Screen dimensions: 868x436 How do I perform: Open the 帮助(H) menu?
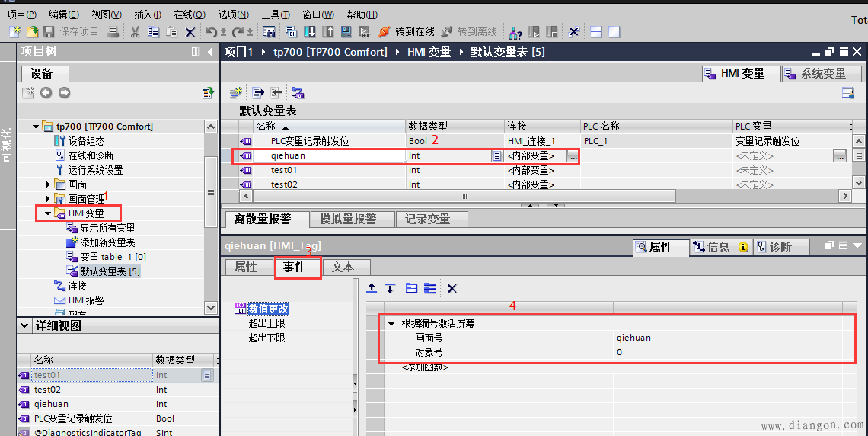coord(362,14)
